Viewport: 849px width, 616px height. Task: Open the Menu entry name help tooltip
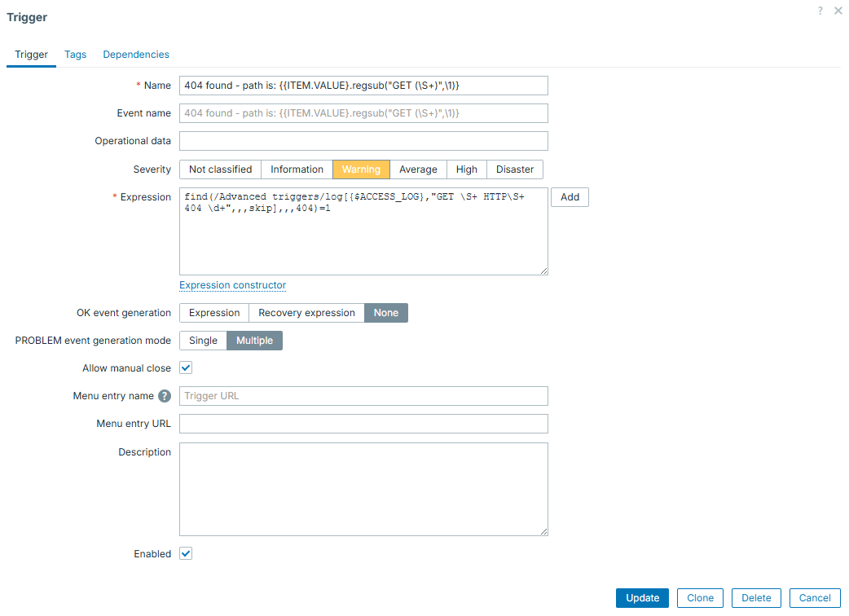click(x=165, y=396)
